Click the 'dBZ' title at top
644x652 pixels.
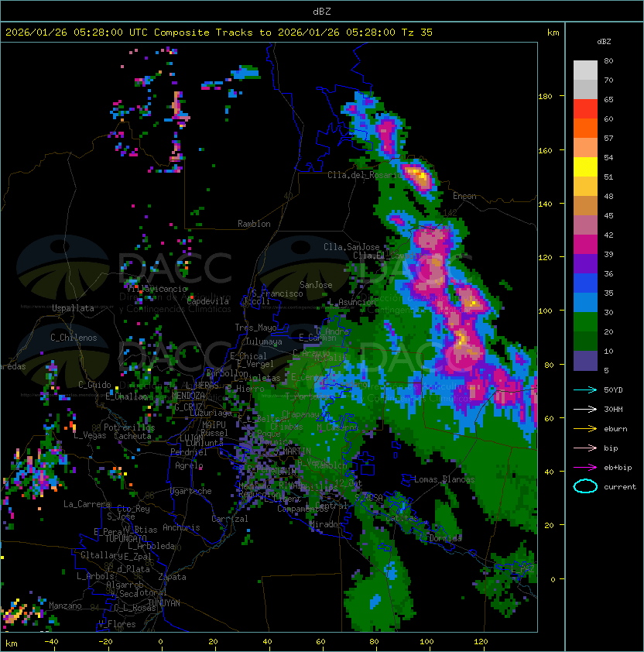pyautogui.click(x=322, y=11)
